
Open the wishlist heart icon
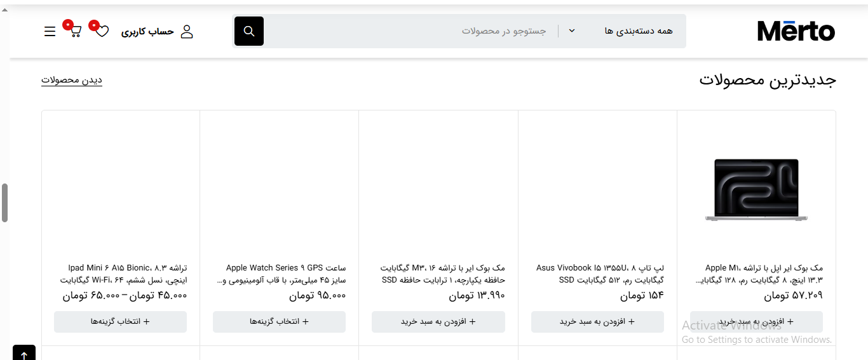[102, 31]
